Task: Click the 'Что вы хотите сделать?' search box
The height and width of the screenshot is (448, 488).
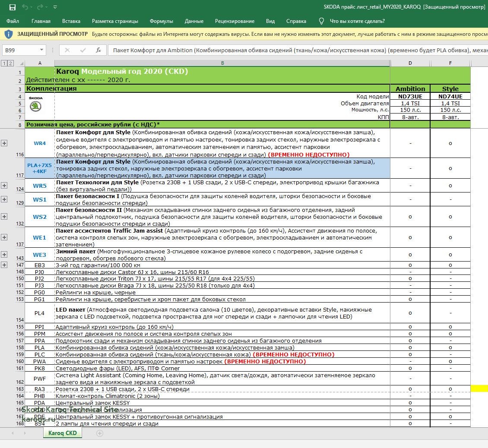Action: (x=357, y=21)
